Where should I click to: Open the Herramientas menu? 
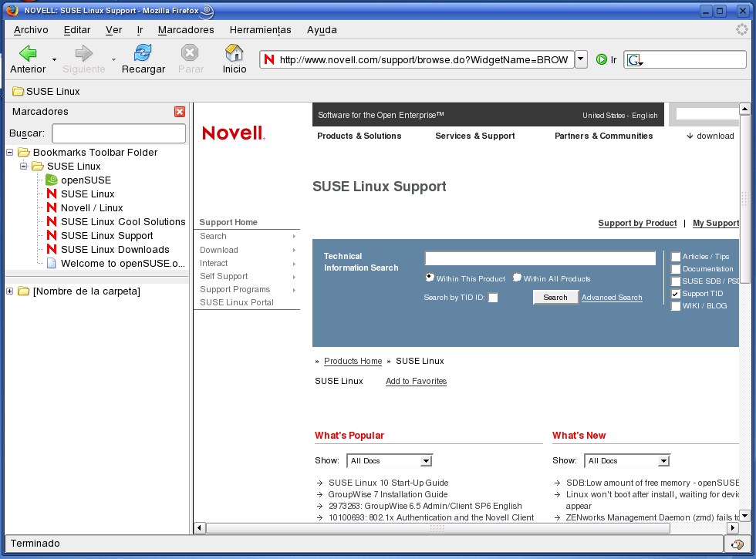pyautogui.click(x=261, y=30)
